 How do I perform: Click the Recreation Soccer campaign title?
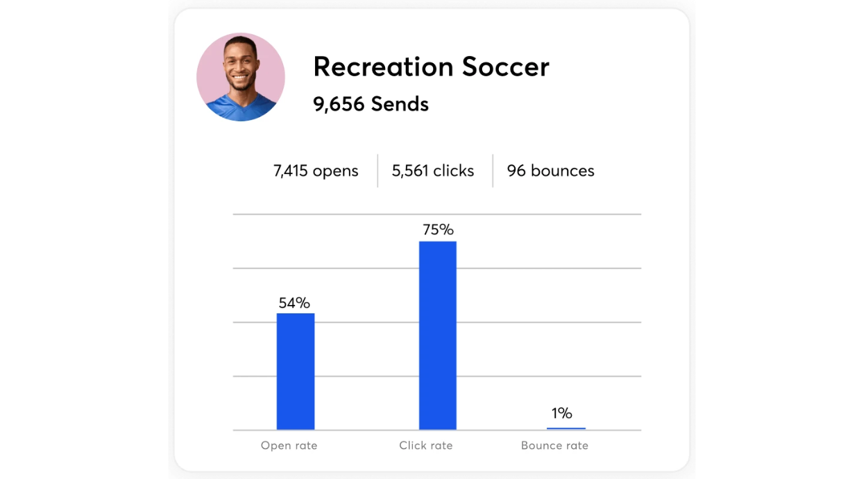coord(431,67)
